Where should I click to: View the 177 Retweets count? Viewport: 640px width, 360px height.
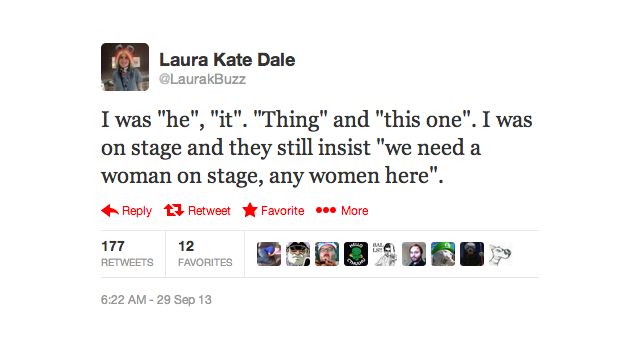[127, 254]
